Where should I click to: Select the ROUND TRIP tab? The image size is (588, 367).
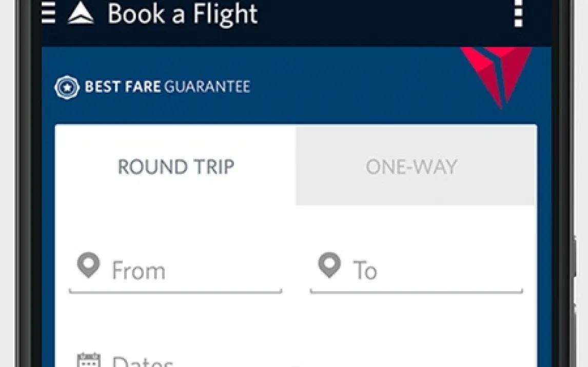click(x=175, y=167)
